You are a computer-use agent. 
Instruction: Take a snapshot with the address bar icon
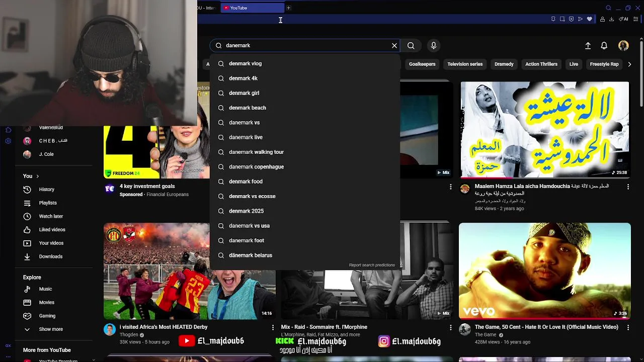(562, 19)
